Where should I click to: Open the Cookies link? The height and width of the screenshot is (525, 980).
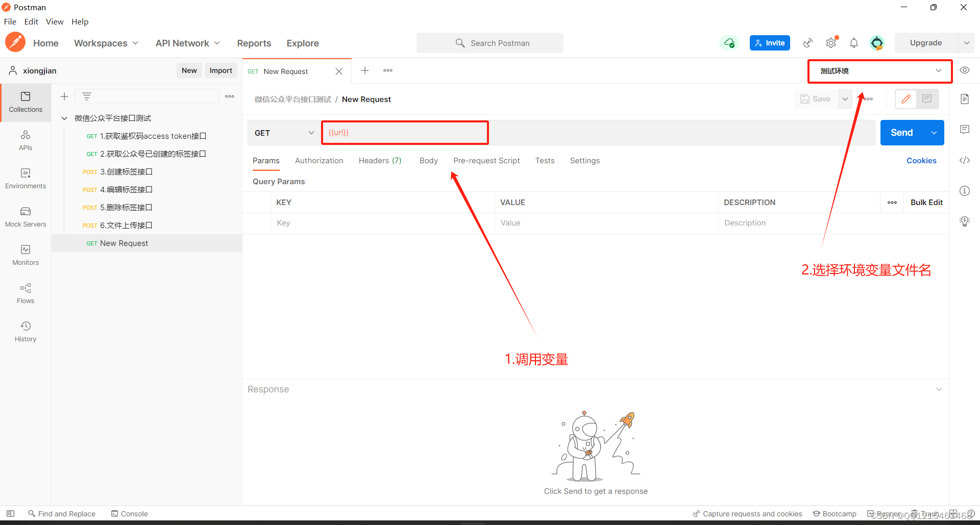point(921,161)
